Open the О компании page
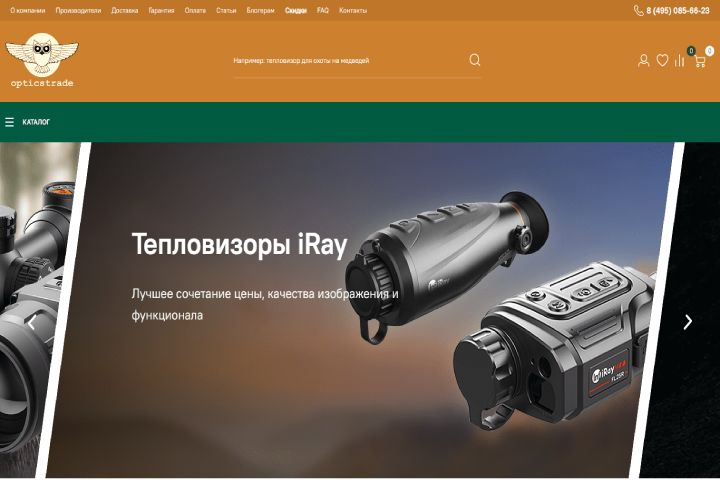 28,10
